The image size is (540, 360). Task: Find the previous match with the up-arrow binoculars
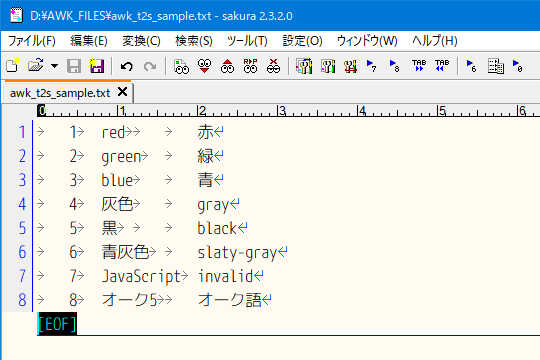[227, 66]
